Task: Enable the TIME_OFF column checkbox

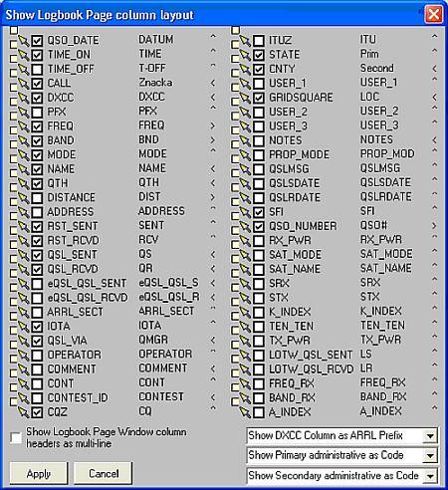Action: click(37, 69)
